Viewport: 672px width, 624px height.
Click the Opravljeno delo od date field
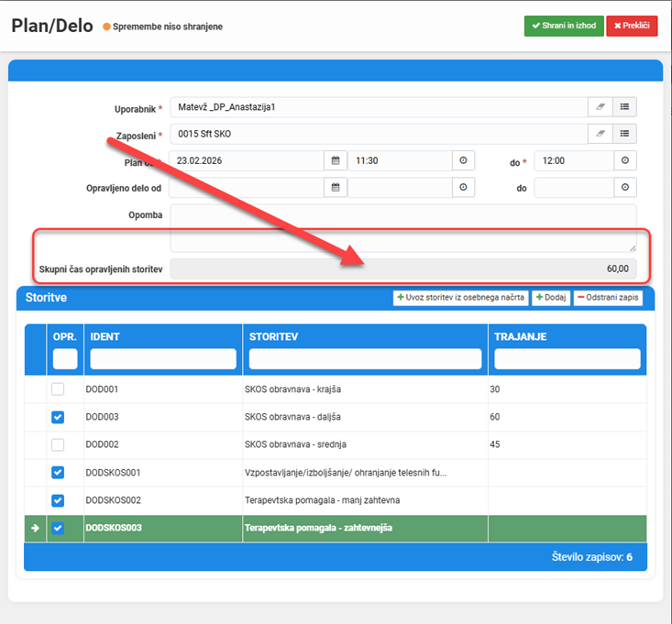(247, 188)
